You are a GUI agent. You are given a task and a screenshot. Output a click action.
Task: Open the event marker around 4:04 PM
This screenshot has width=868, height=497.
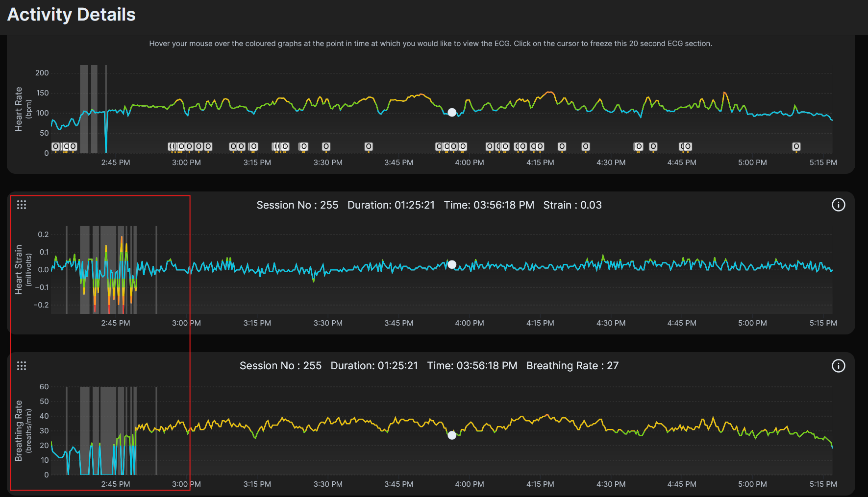490,146
